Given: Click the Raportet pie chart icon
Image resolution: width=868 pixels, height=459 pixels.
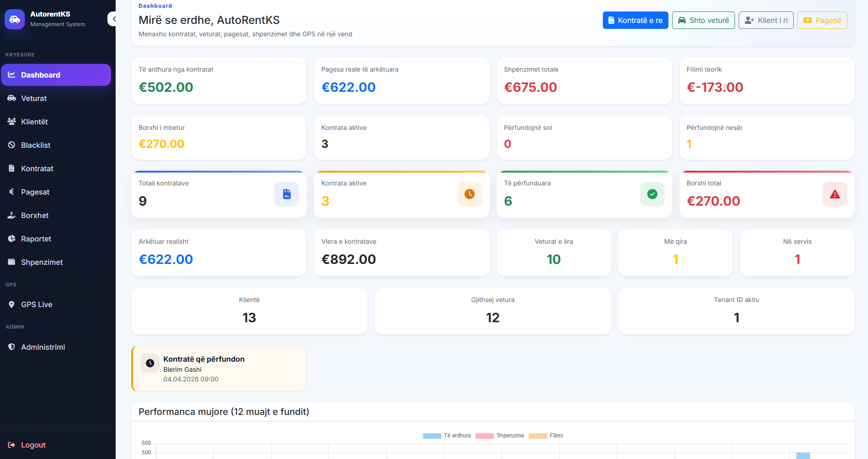Looking at the screenshot, I should pyautogui.click(x=11, y=238).
